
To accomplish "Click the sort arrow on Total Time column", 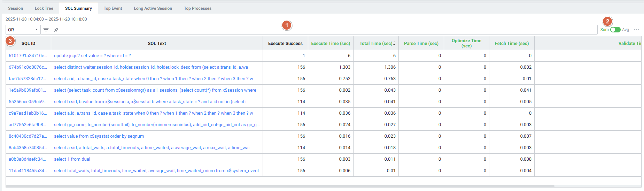I will pos(394,44).
